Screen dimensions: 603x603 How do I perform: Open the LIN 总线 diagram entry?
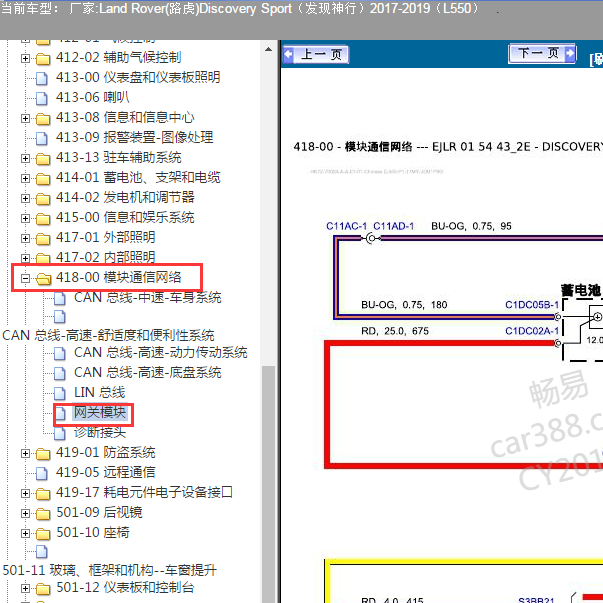100,393
